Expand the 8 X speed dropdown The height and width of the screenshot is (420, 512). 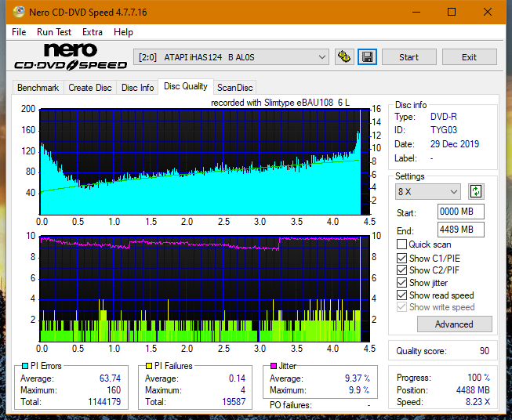coord(428,191)
